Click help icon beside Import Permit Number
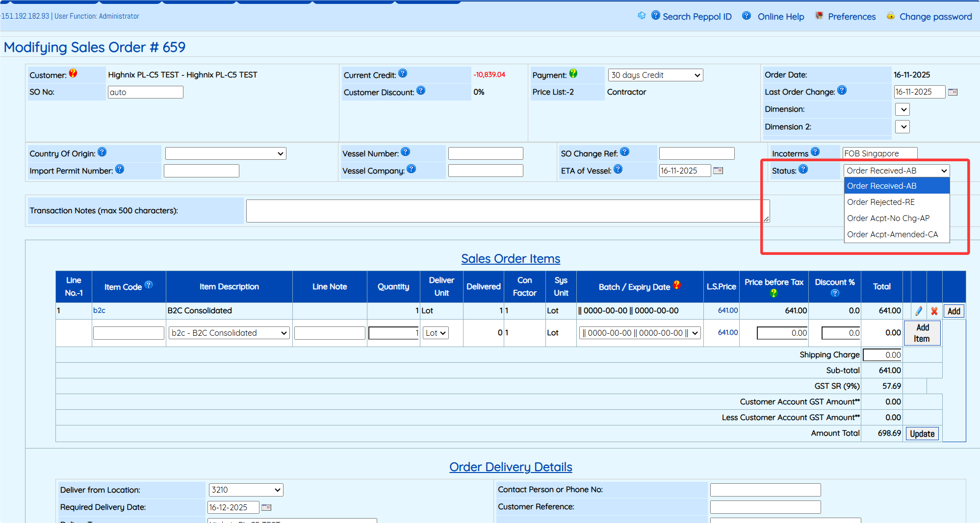Viewport: 980px width, 523px height. (x=120, y=170)
